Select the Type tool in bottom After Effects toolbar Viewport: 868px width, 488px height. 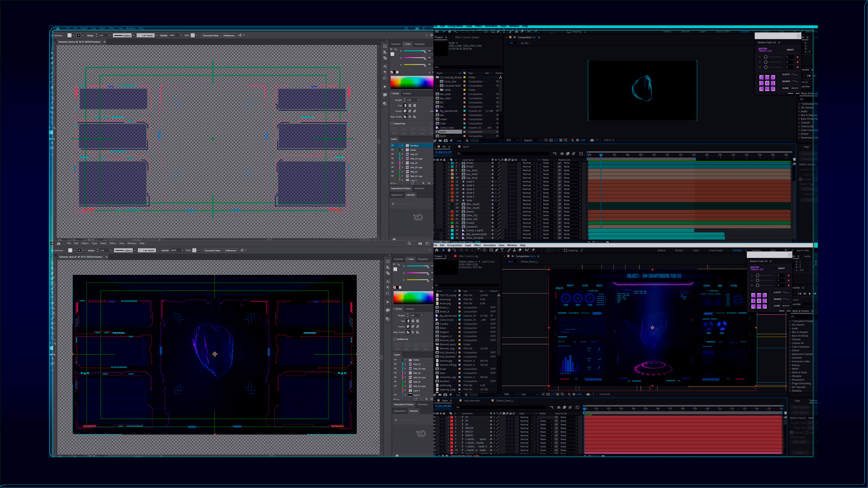(x=502, y=250)
